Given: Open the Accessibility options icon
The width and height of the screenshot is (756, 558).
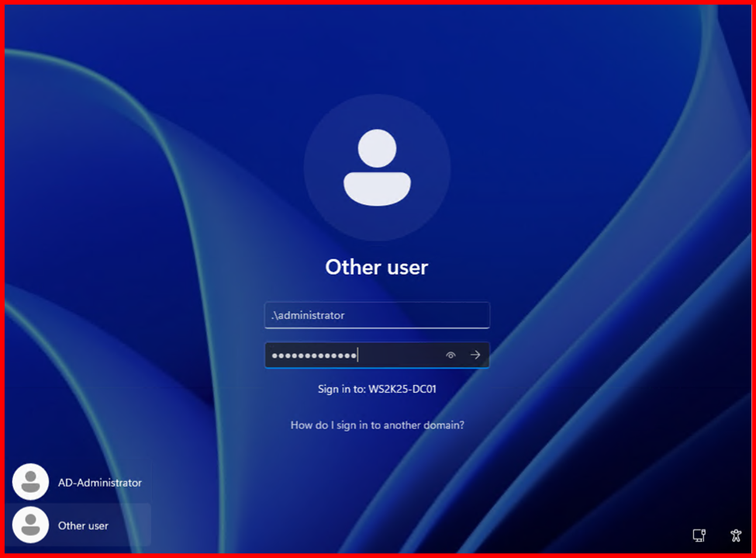Looking at the screenshot, I should [x=736, y=535].
